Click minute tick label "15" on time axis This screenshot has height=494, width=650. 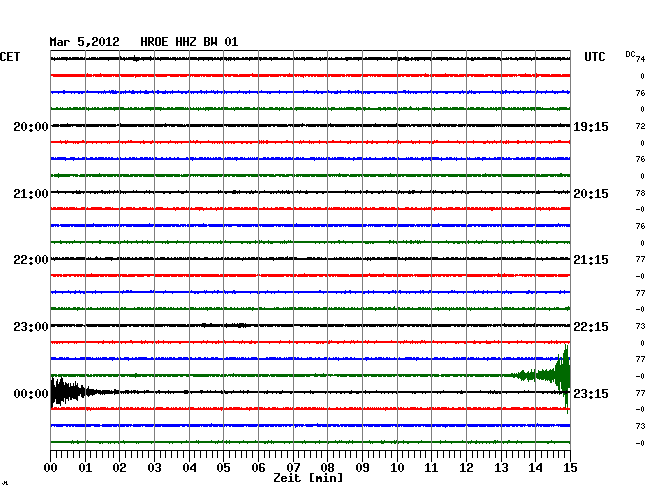click(x=570, y=467)
